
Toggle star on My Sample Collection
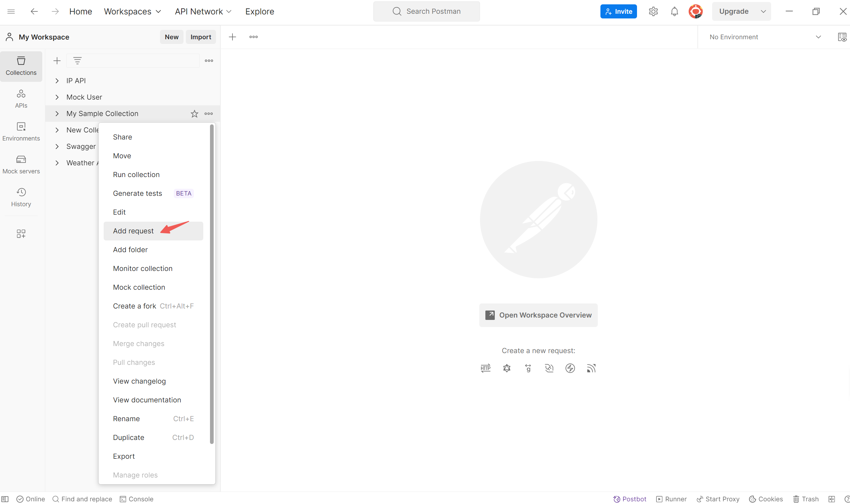pos(194,113)
